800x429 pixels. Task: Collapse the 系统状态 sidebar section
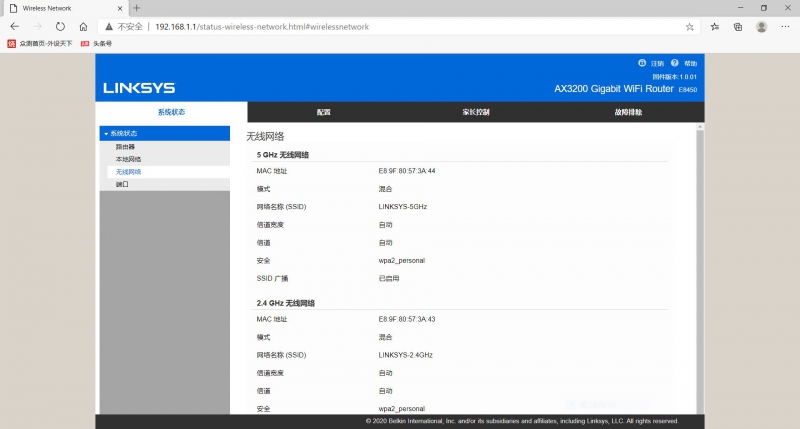(x=164, y=133)
